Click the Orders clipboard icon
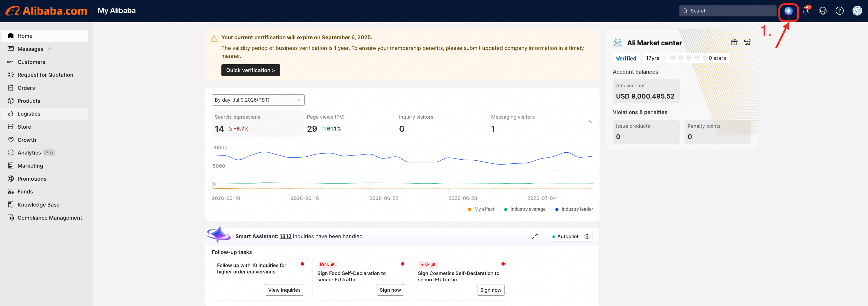 pos(11,88)
